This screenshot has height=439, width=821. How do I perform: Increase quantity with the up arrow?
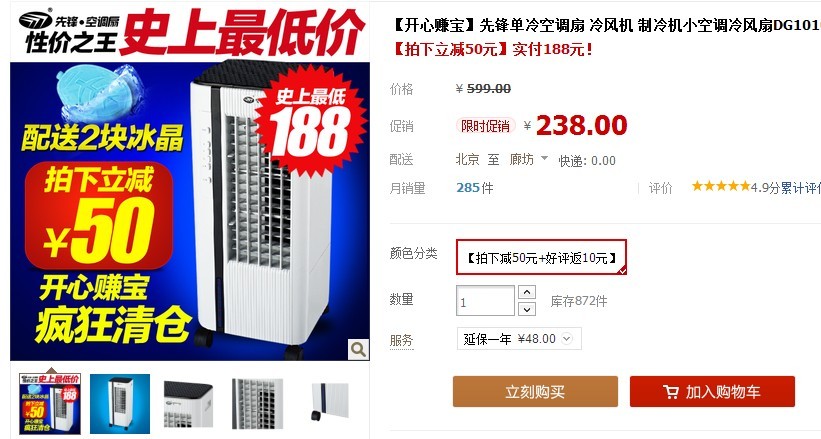(527, 292)
